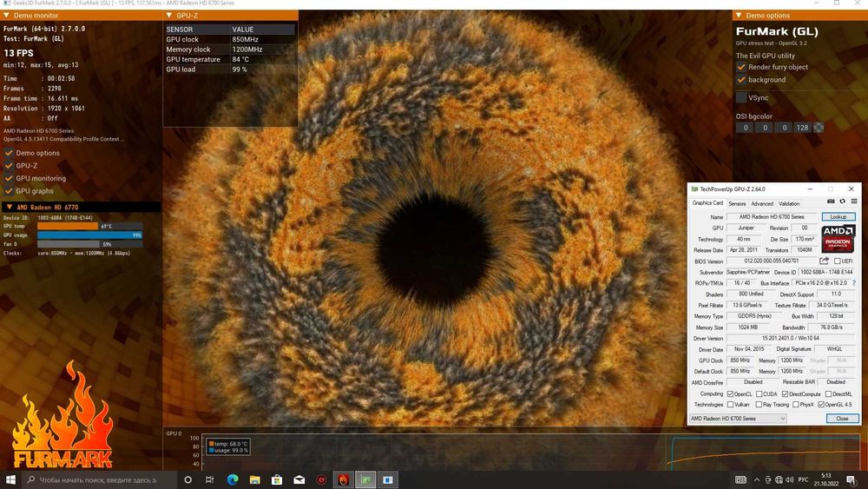Viewport: 868px width, 489px height.
Task: Check the UEFI checkbox in GPU-Z
Action: 838,261
